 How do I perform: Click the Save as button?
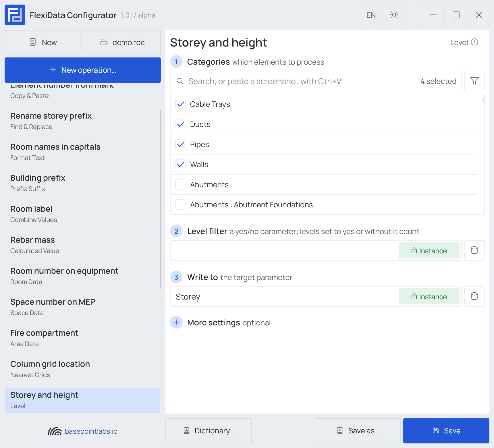coord(358,431)
